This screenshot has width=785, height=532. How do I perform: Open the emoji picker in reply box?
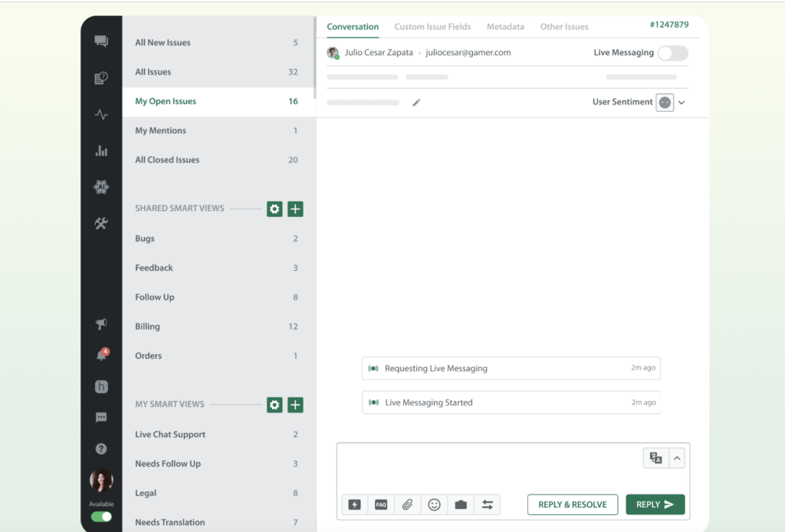[x=434, y=504]
